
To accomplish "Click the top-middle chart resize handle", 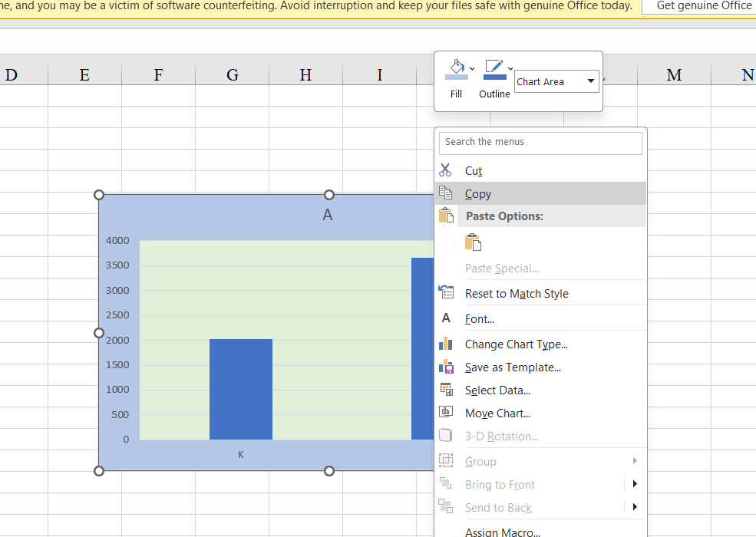I will click(328, 195).
